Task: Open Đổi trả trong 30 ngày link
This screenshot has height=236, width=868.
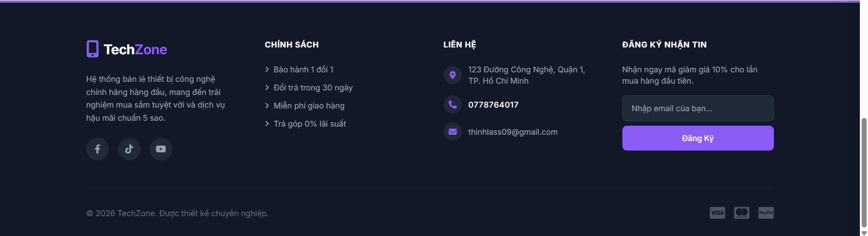Action: pos(313,88)
